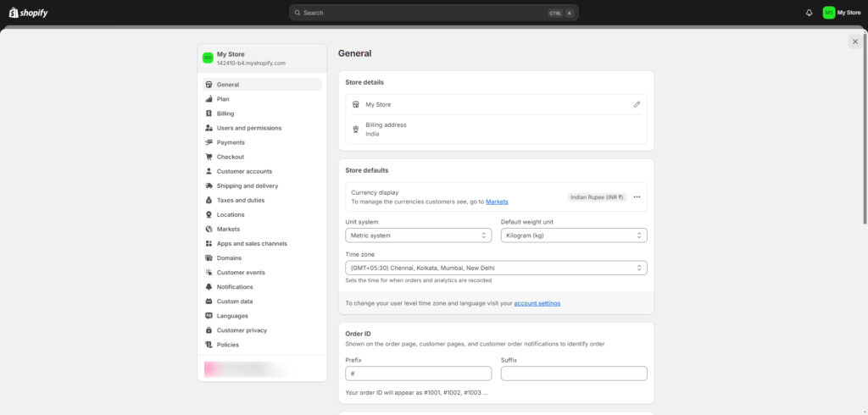Image resolution: width=868 pixels, height=415 pixels.
Task: Click the CTRL K shortcut badge in search bar
Action: pos(561,13)
